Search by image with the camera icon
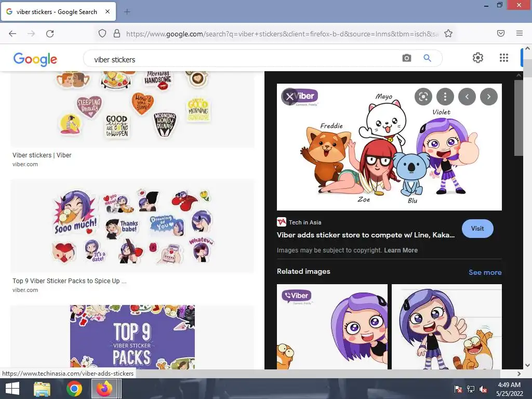 click(x=406, y=58)
